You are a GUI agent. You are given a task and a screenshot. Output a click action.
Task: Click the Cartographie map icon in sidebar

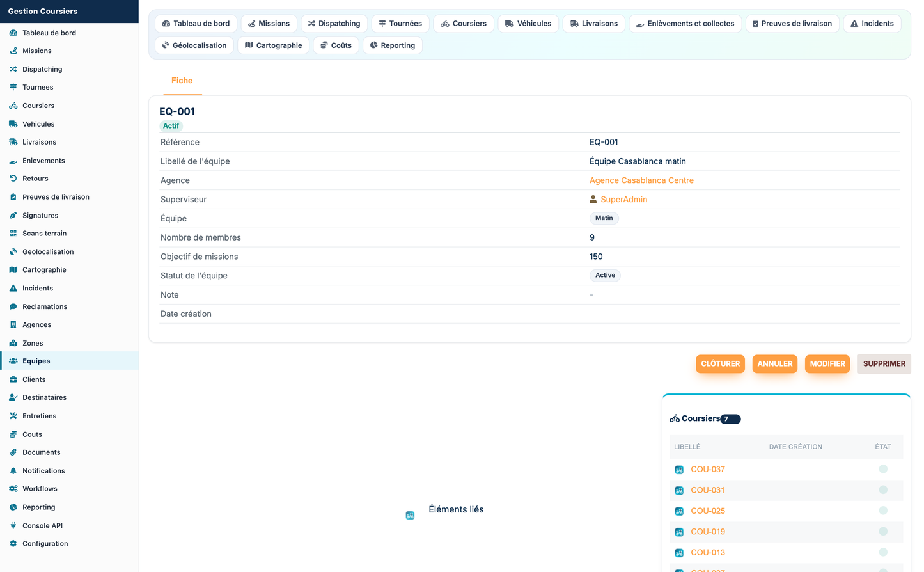pyautogui.click(x=13, y=270)
